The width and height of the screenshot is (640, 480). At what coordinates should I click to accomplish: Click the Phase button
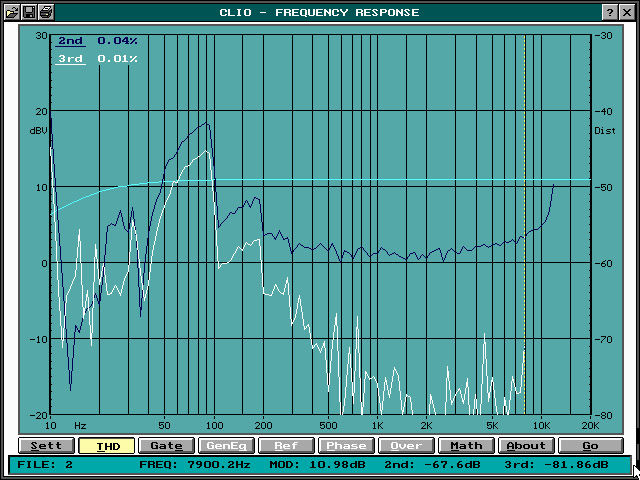[347, 446]
